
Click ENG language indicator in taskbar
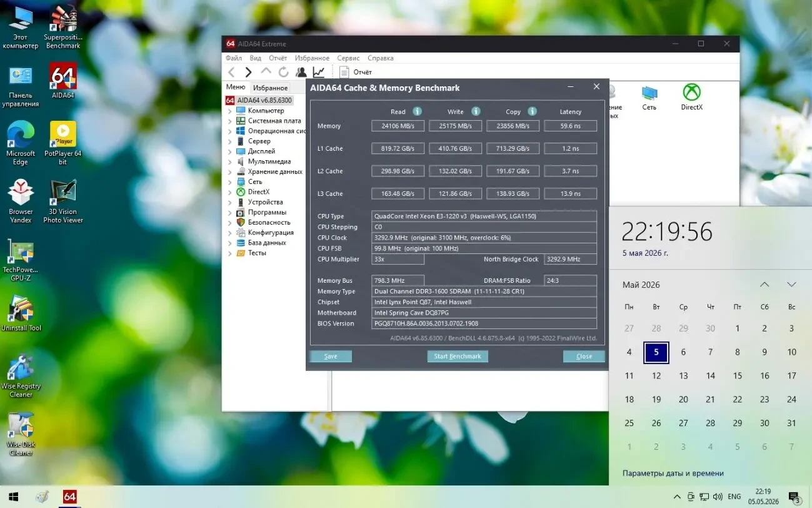tap(734, 497)
